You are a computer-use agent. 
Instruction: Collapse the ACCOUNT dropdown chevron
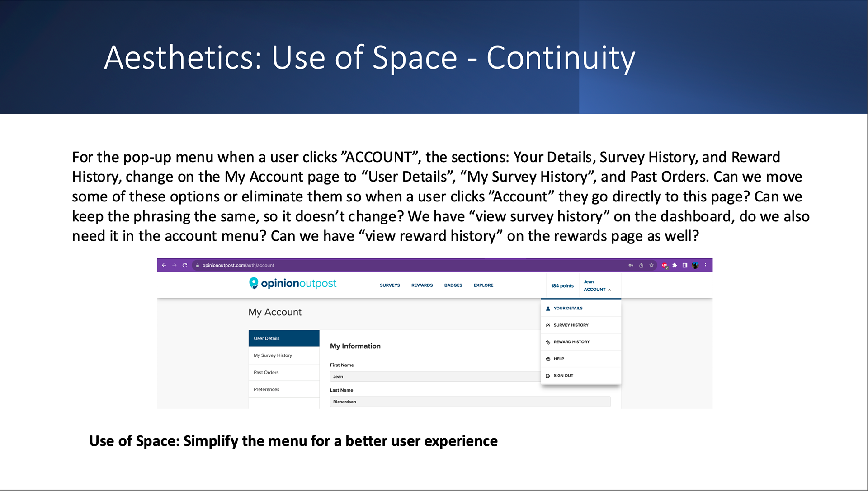point(609,290)
